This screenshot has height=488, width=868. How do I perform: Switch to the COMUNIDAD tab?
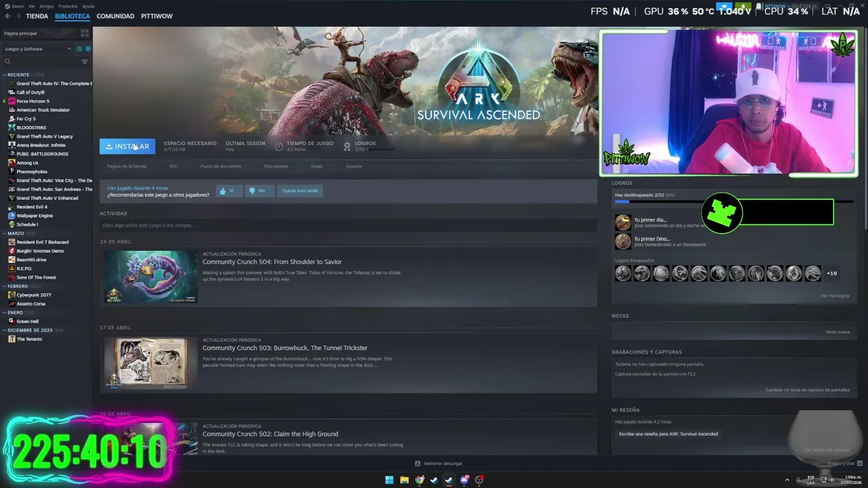point(115,16)
